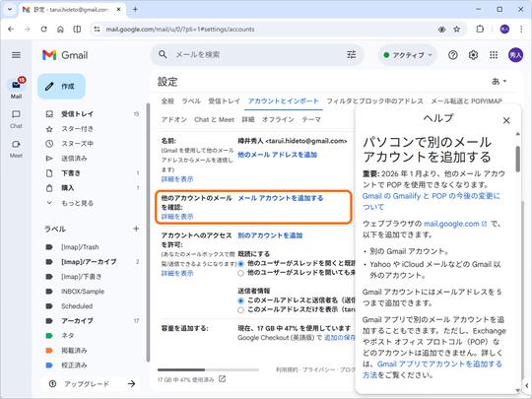Screen dimensions: 532x399
Task: Open 送信済み folder in sidebar
Action: coord(92,159)
